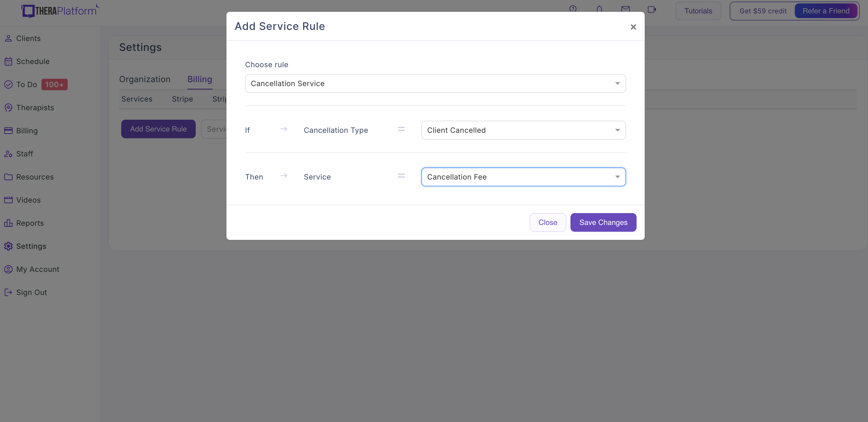Select the Billing settings tab
868x422 pixels.
199,79
